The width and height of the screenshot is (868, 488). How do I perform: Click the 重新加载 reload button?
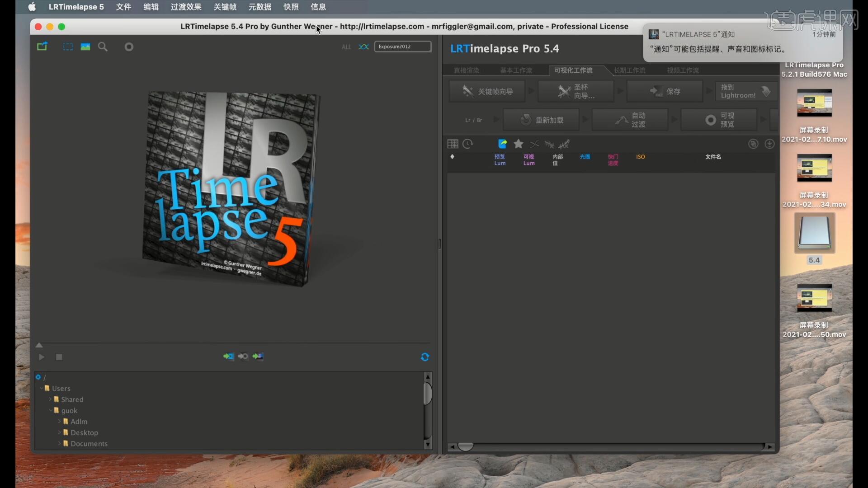[542, 120]
